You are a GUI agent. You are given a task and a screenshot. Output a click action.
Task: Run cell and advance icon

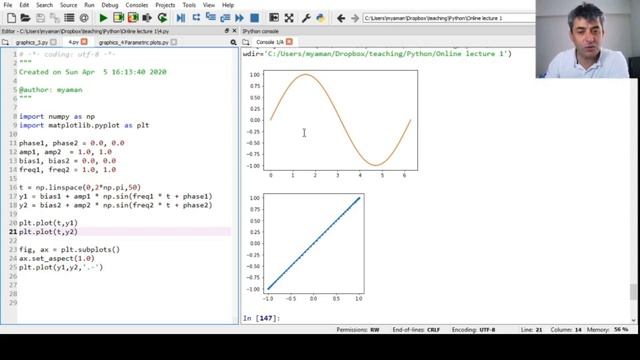click(x=133, y=18)
